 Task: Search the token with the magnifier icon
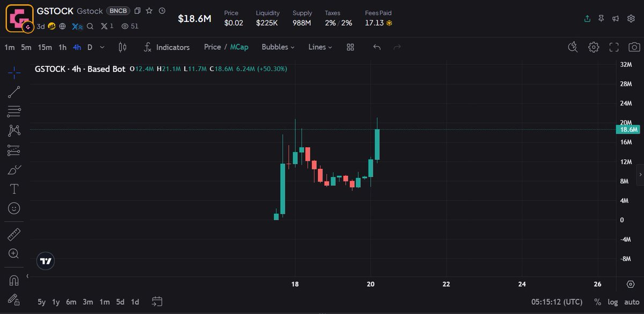coord(90,26)
